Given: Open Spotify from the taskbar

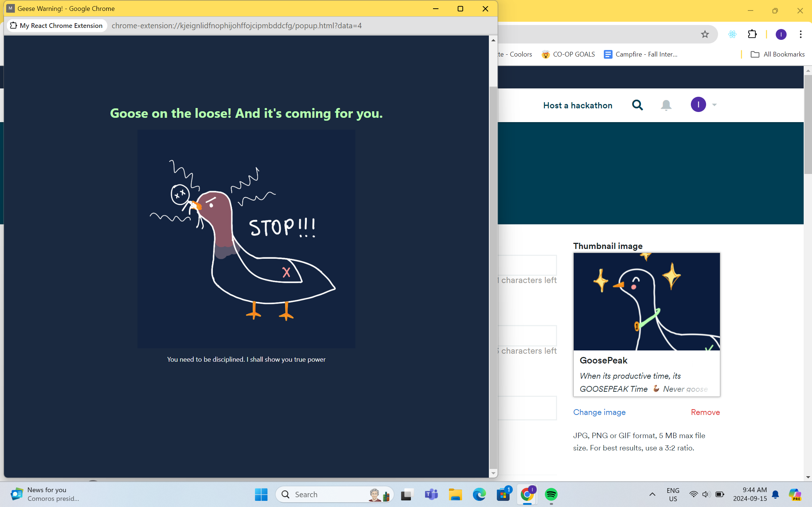Looking at the screenshot, I should [x=551, y=494].
